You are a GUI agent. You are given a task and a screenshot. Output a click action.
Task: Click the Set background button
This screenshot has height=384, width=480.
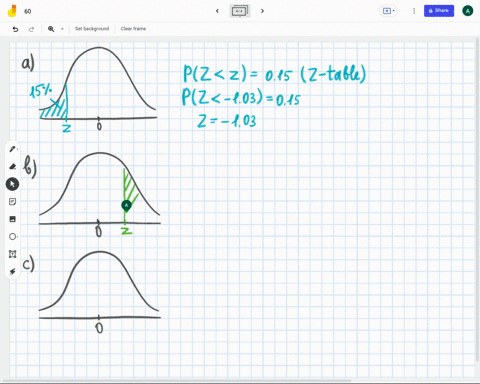coord(92,29)
